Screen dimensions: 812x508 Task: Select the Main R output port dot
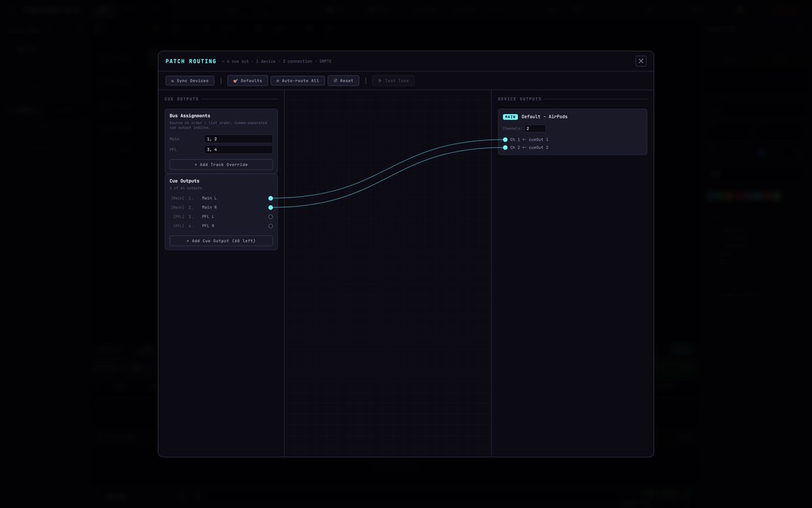coord(271,208)
